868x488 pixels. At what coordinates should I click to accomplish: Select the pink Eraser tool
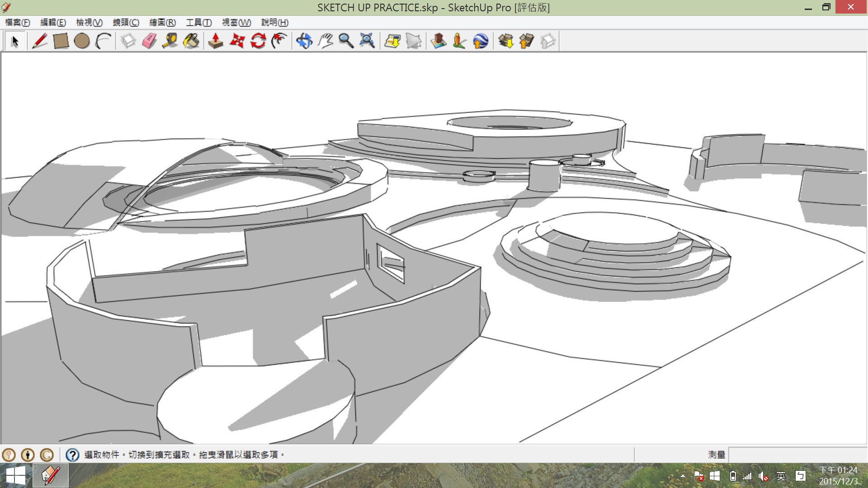[149, 41]
